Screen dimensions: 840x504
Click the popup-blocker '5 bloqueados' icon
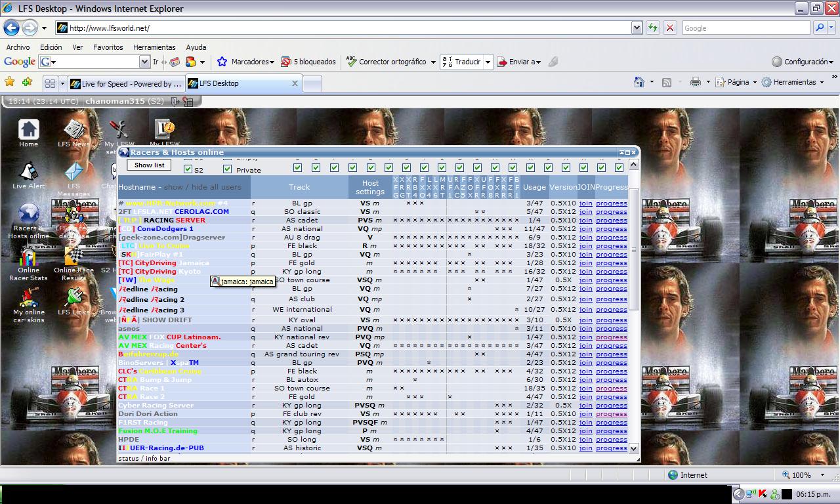(286, 62)
